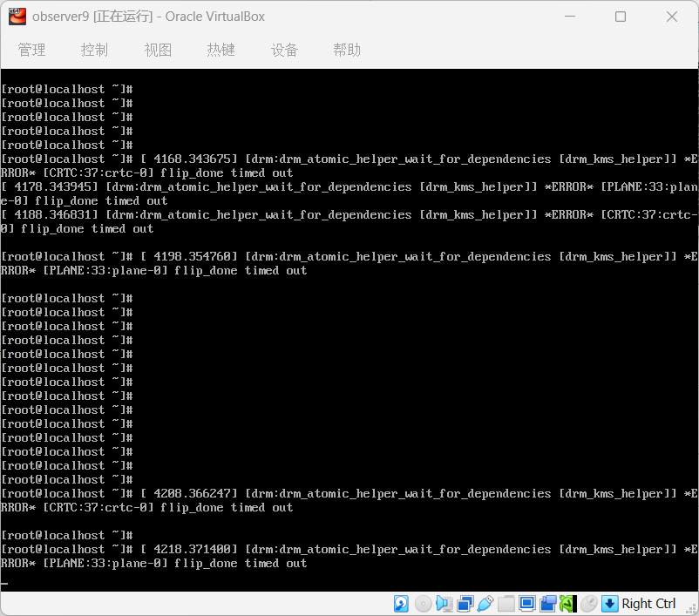The width and height of the screenshot is (699, 616).
Task: Expand the 视图 menu
Action: tap(158, 50)
